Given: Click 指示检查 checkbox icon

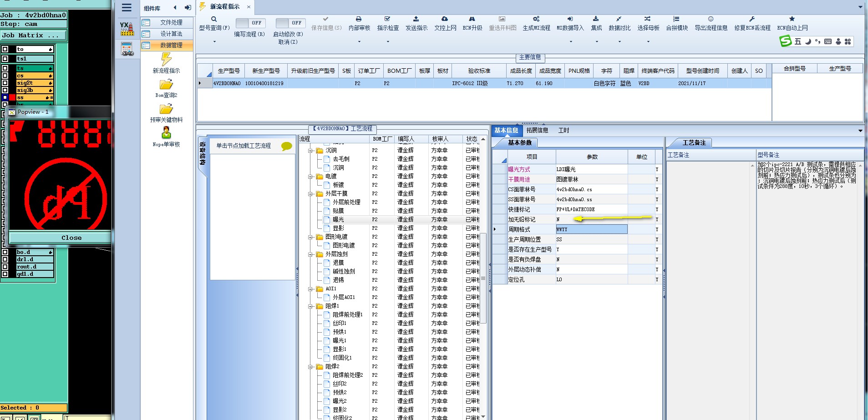Looking at the screenshot, I should (387, 19).
